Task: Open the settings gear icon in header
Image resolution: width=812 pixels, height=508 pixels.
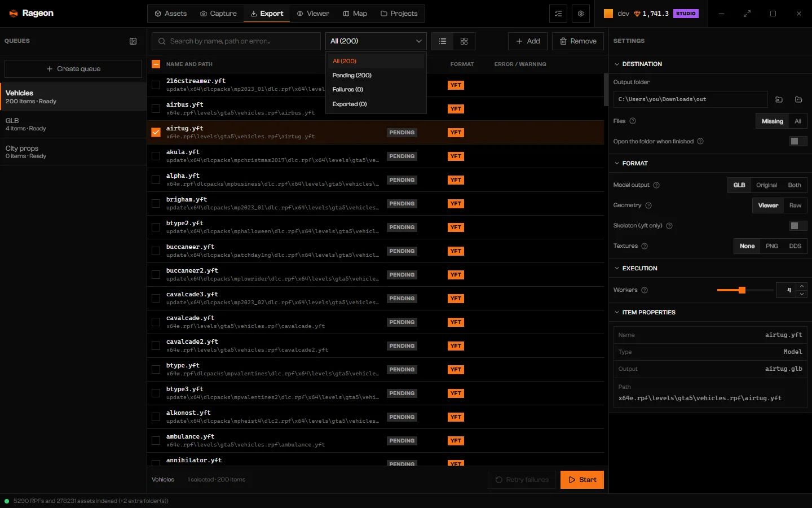Action: pos(581,14)
